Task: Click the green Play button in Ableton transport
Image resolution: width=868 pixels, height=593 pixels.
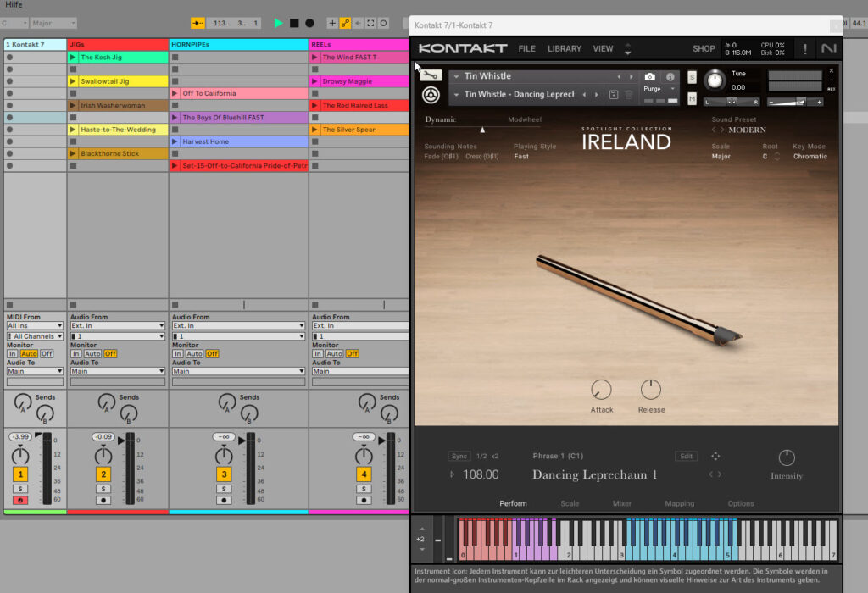Action: (x=278, y=23)
